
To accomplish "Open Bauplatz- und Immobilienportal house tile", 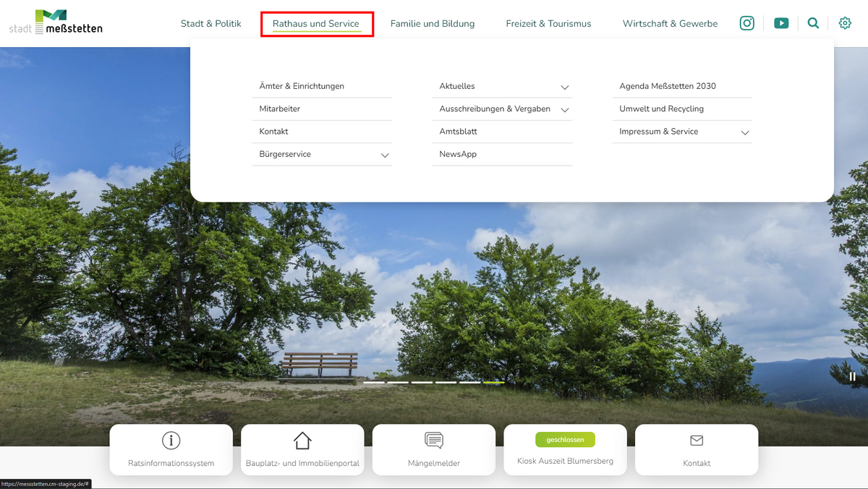I will tap(302, 449).
